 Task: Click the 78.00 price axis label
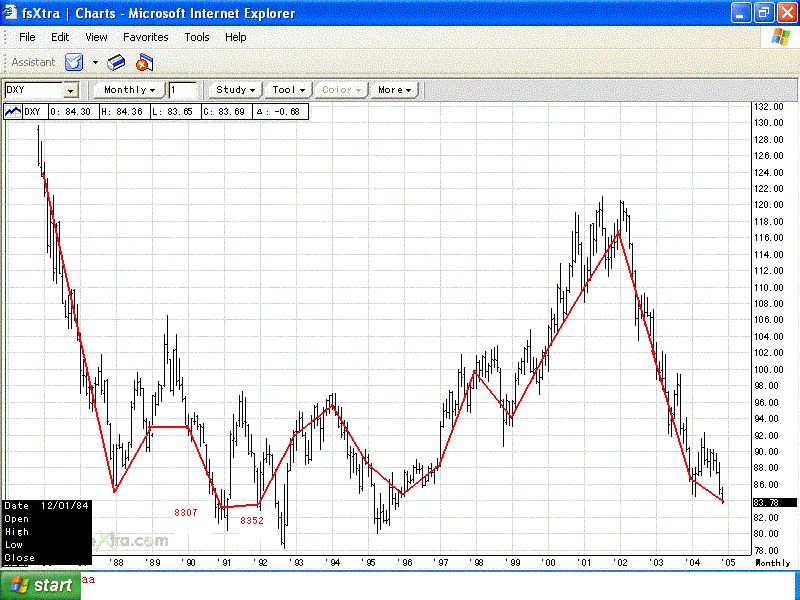click(x=765, y=551)
